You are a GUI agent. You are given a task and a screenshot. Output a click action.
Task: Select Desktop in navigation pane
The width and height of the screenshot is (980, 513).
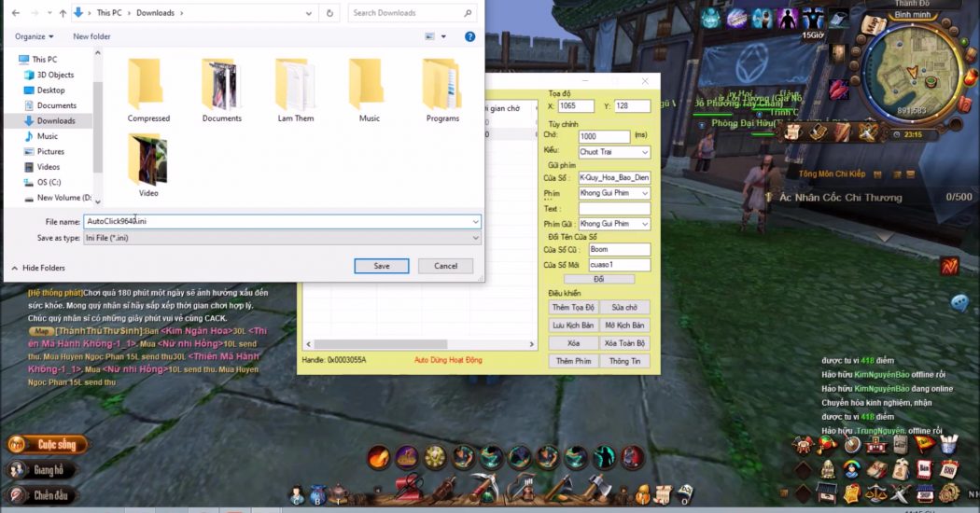(x=45, y=90)
